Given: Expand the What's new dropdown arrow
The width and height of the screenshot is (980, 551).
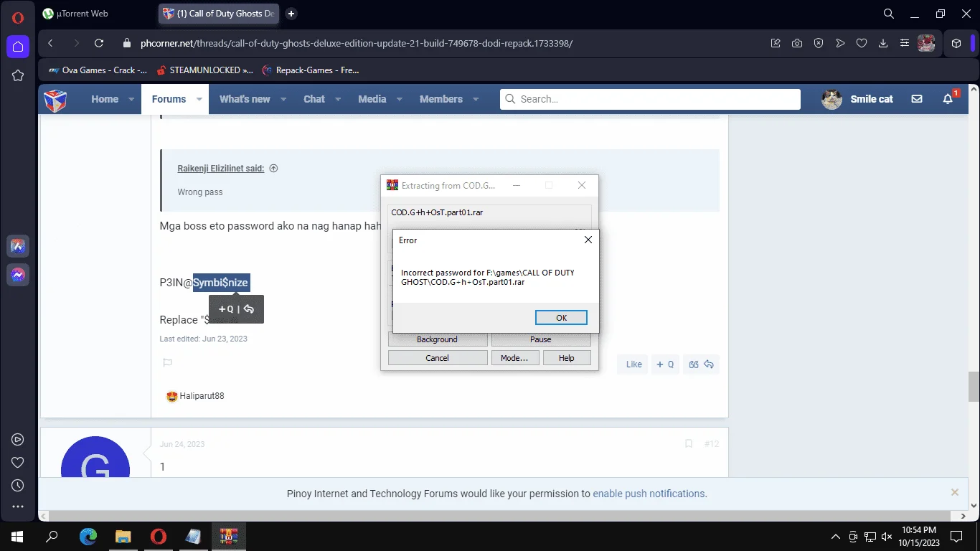Looking at the screenshot, I should (x=283, y=100).
